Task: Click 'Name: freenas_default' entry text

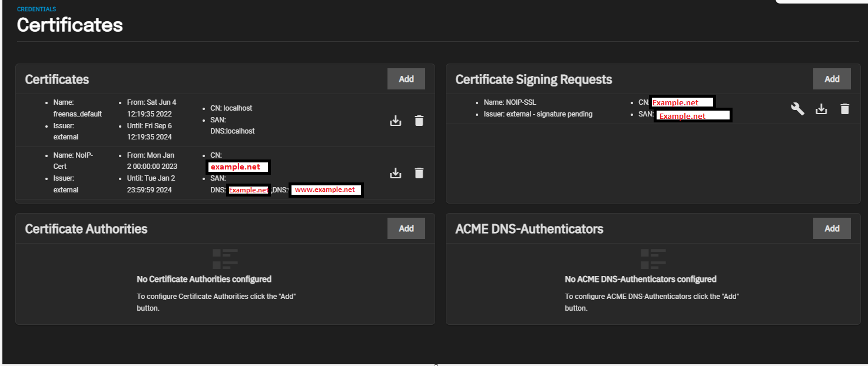Action: (x=77, y=108)
